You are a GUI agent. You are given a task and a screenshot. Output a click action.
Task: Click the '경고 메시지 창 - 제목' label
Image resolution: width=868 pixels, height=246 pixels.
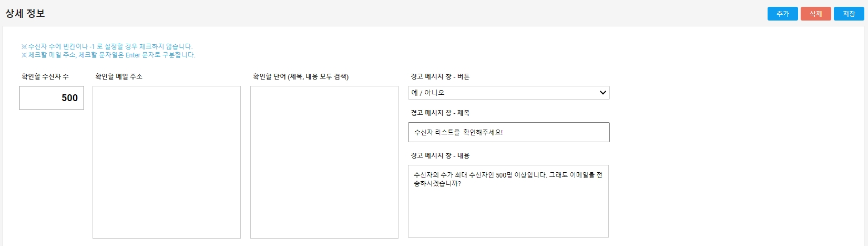click(440, 113)
